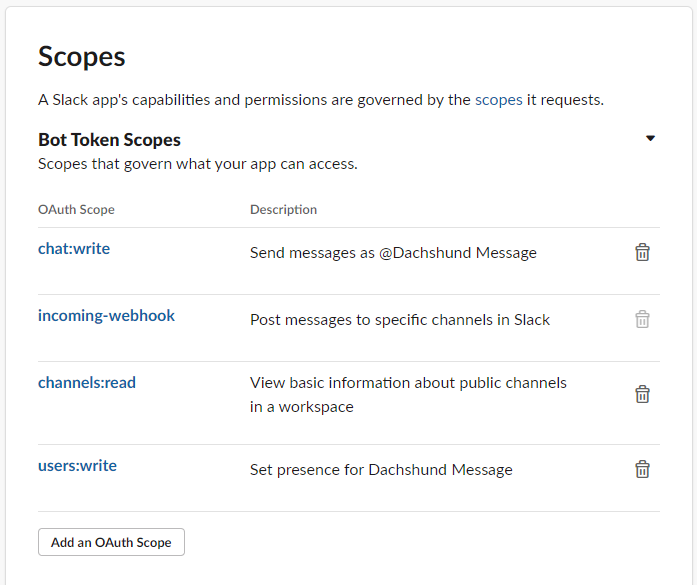Screen dimensions: 697x585
Task: Click the Description column header
Action: [x=284, y=209]
